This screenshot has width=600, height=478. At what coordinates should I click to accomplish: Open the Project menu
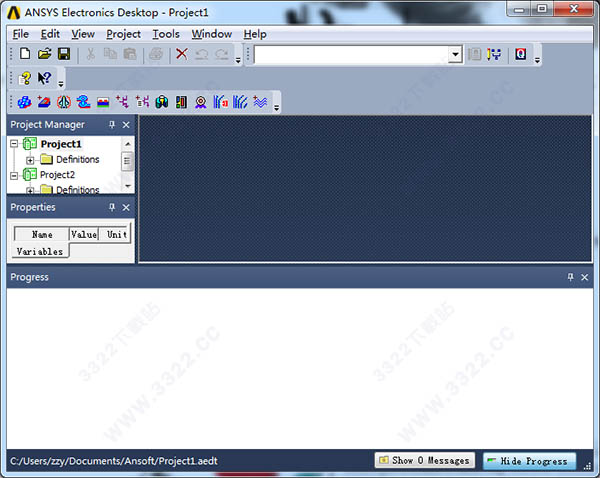(123, 34)
